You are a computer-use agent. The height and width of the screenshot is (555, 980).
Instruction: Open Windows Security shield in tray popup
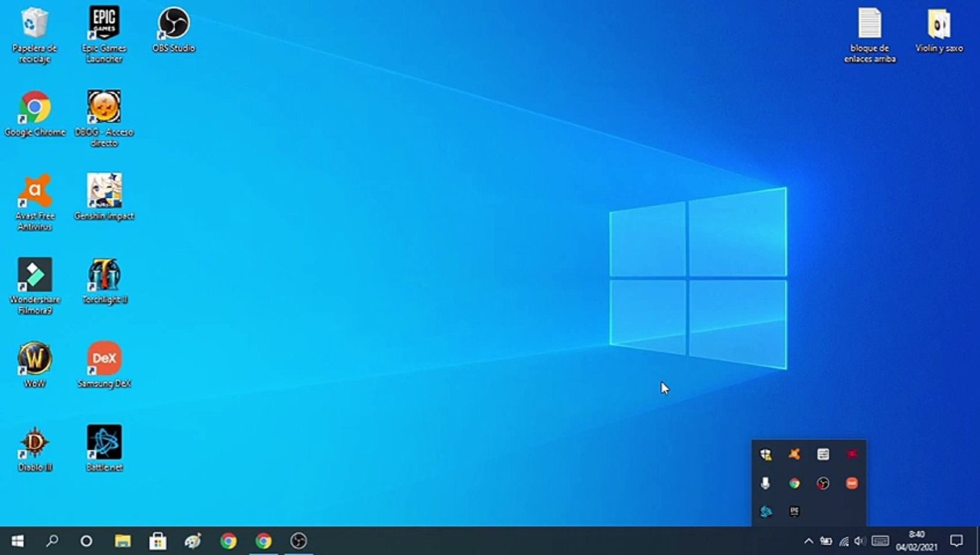(x=766, y=455)
